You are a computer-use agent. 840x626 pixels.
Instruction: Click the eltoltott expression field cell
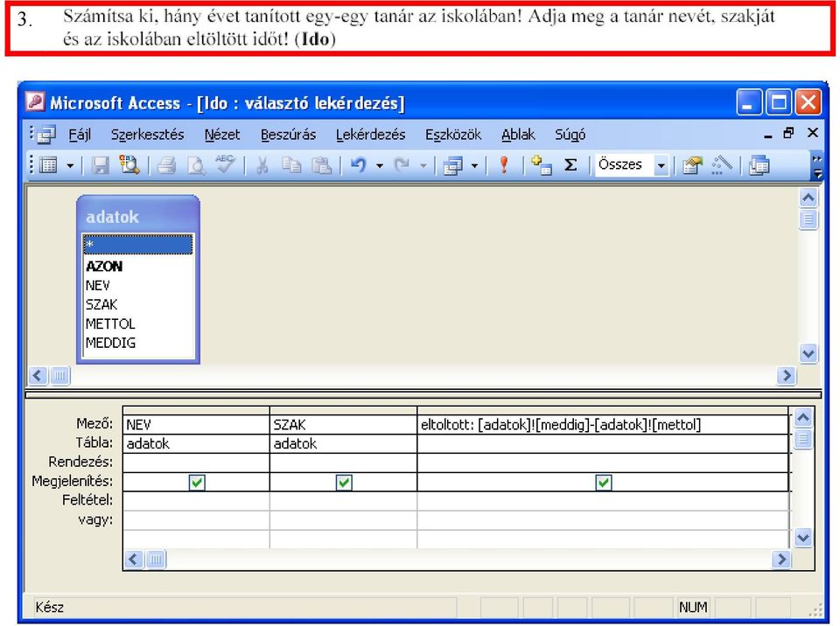pos(603,425)
